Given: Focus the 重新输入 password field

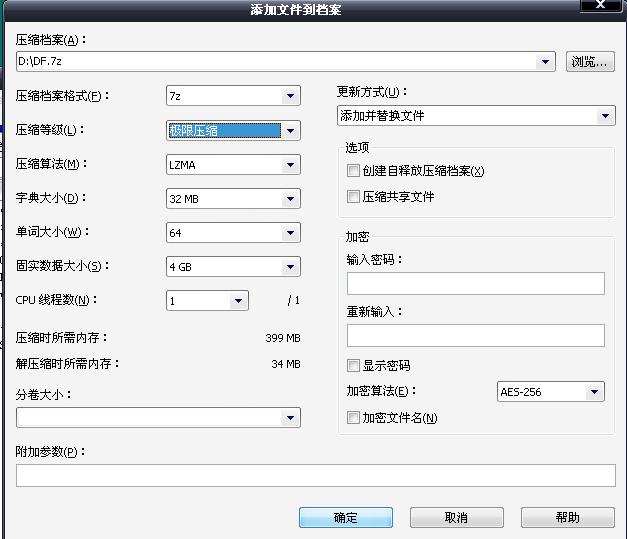Looking at the screenshot, I should tap(475, 336).
